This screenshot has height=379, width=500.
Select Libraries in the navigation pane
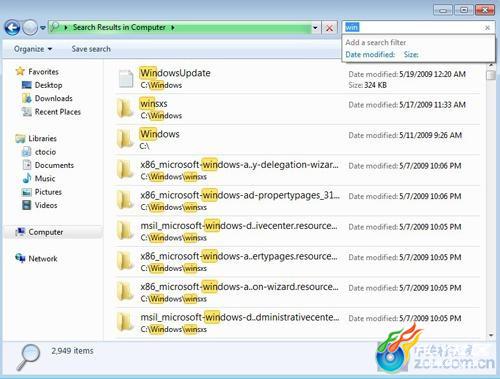[x=42, y=138]
